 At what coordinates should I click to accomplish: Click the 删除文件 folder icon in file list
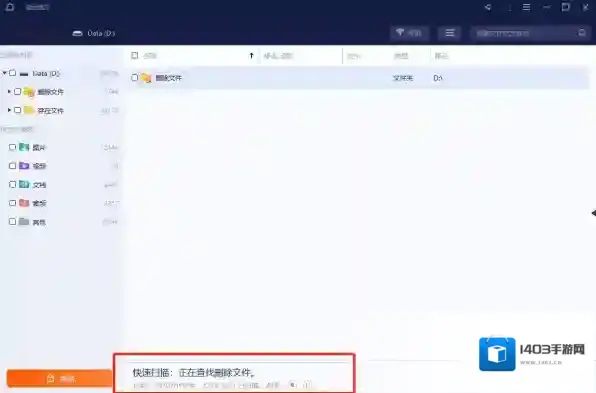tap(146, 78)
